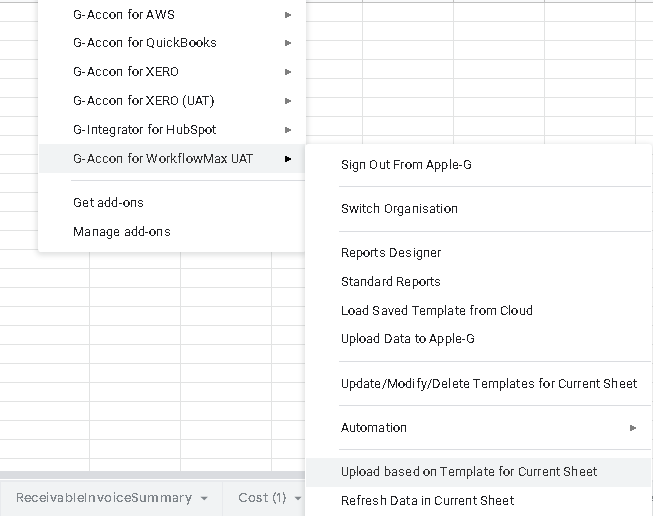Image resolution: width=653 pixels, height=516 pixels.
Task: Select G-Accon for WorkflowMax UAT entry
Action: [x=172, y=159]
